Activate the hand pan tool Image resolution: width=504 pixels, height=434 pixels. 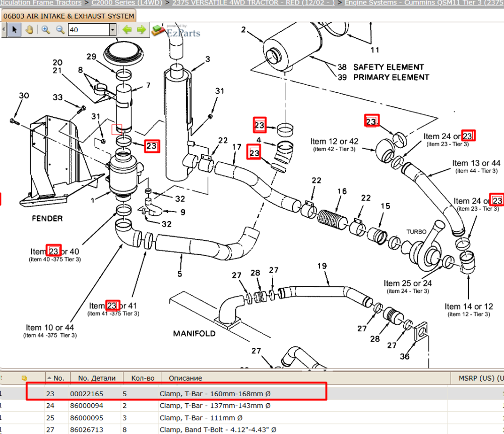pyautogui.click(x=30, y=30)
